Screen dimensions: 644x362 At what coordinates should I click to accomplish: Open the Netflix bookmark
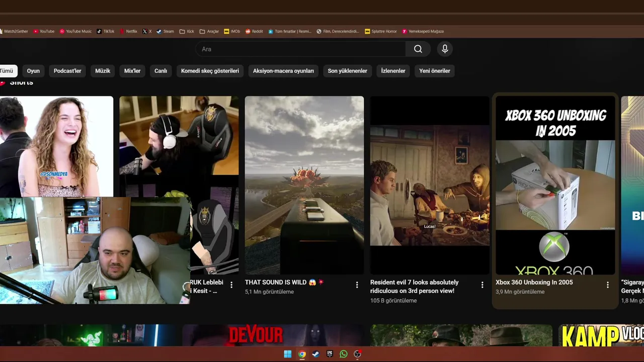pos(128,31)
